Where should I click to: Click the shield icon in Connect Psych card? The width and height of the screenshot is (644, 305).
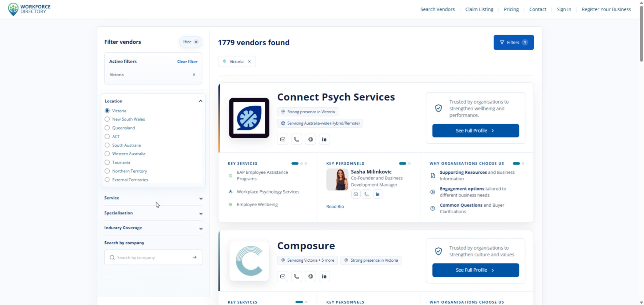[x=438, y=108]
